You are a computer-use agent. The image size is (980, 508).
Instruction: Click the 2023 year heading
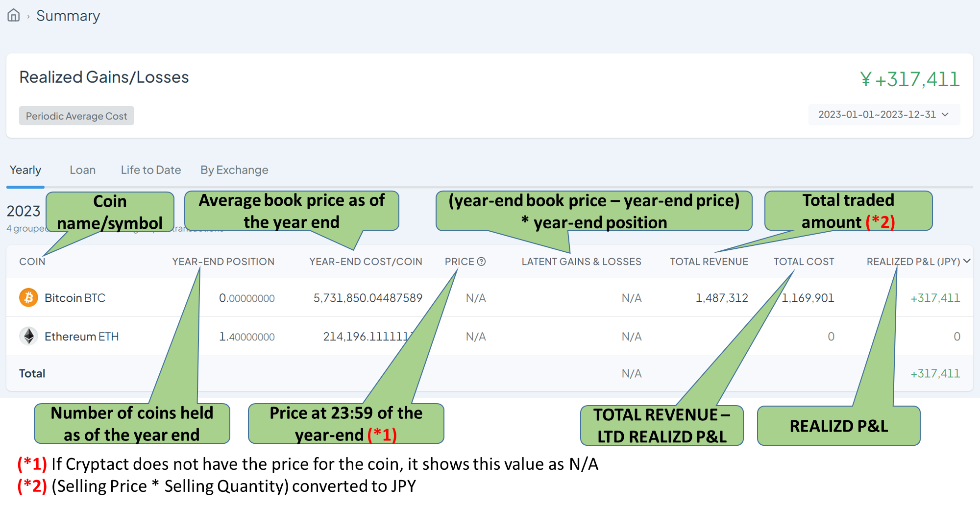tap(24, 211)
